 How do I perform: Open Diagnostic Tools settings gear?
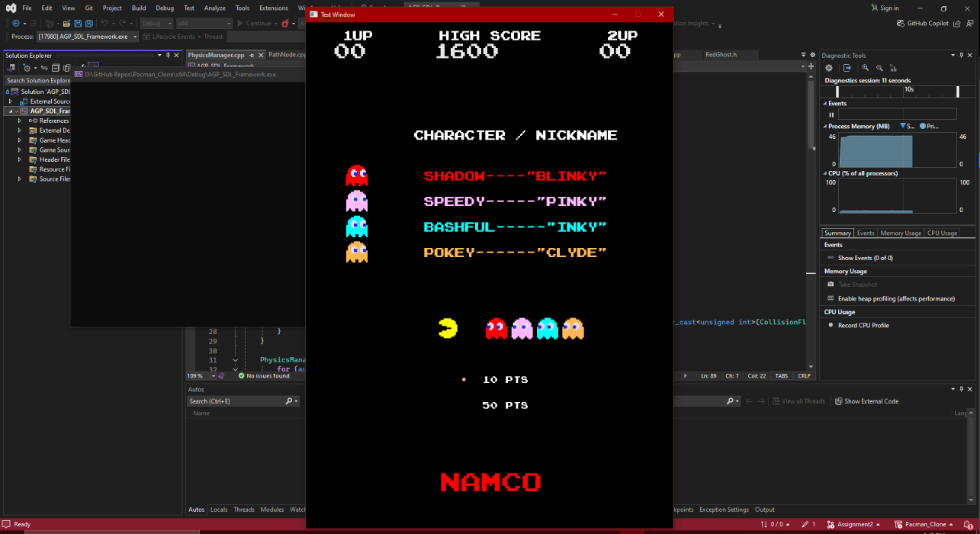829,68
